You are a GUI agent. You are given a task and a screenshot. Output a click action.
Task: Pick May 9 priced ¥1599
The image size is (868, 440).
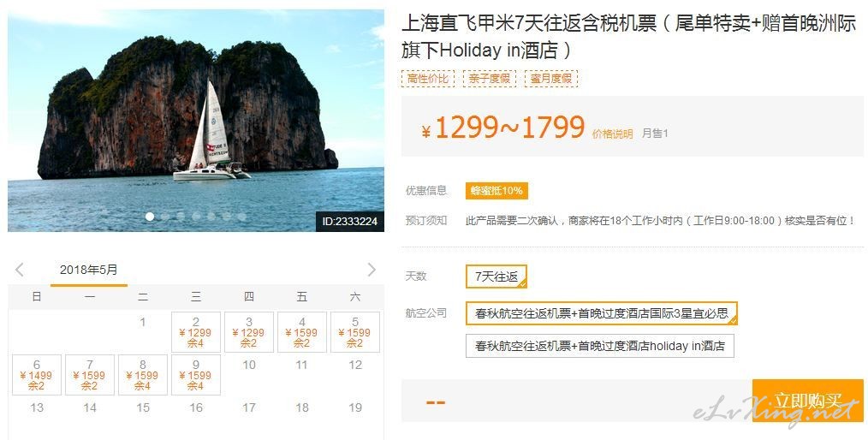pos(195,375)
